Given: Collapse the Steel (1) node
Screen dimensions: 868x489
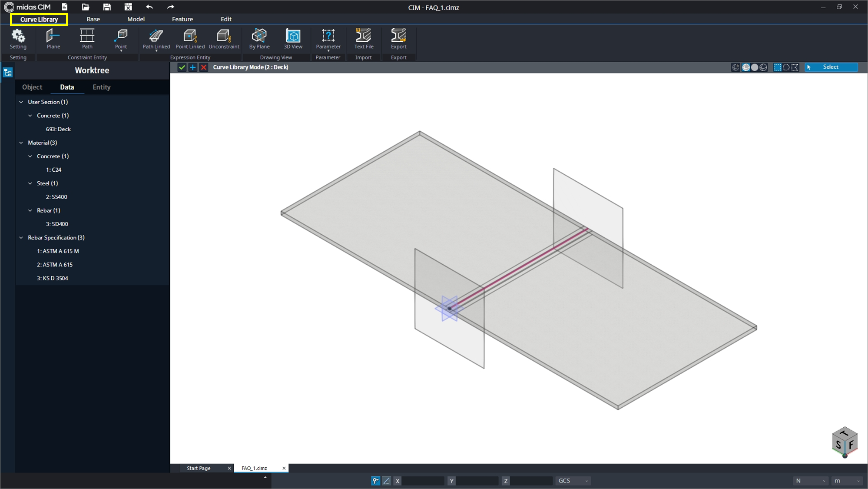Looking at the screenshot, I should pyautogui.click(x=30, y=183).
